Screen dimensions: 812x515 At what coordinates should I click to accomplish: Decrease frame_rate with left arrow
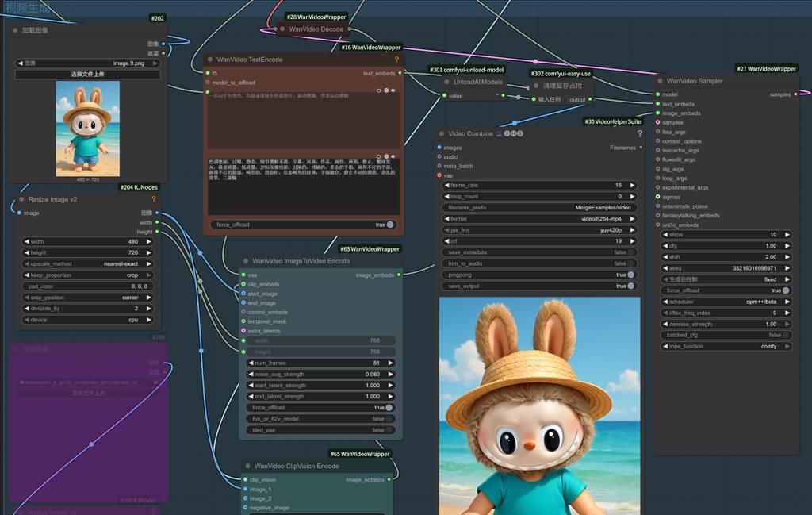coord(447,185)
